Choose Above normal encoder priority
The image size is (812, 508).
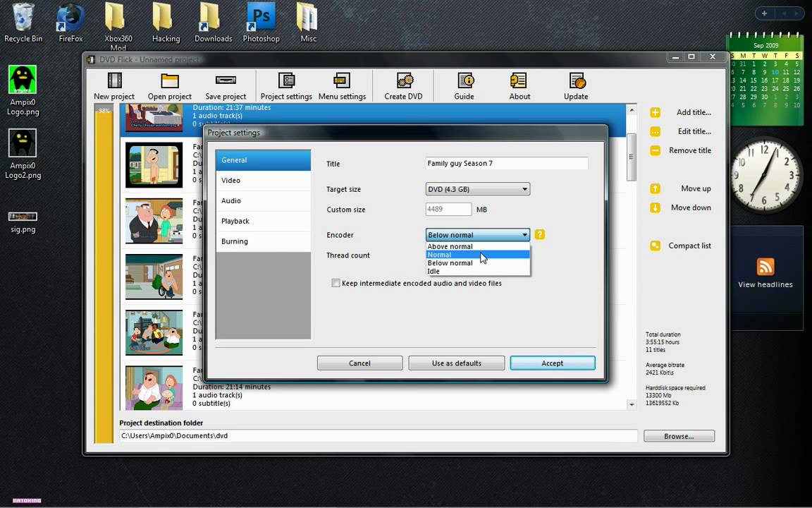pyautogui.click(x=477, y=247)
